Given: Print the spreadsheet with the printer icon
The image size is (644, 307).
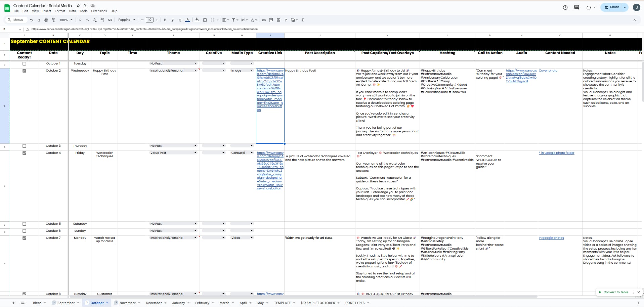Looking at the screenshot, I should click(x=46, y=20).
